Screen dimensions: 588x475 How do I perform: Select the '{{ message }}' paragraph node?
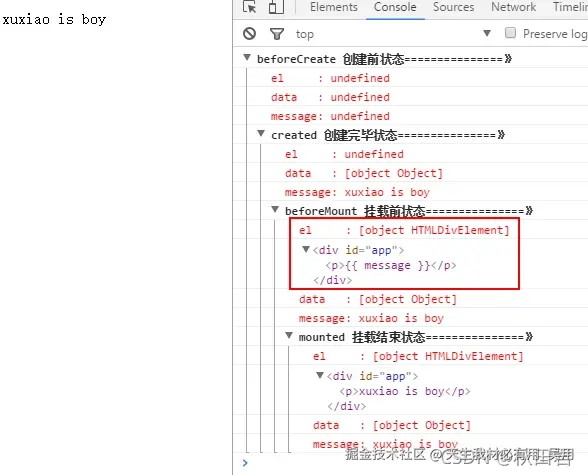[x=391, y=265]
